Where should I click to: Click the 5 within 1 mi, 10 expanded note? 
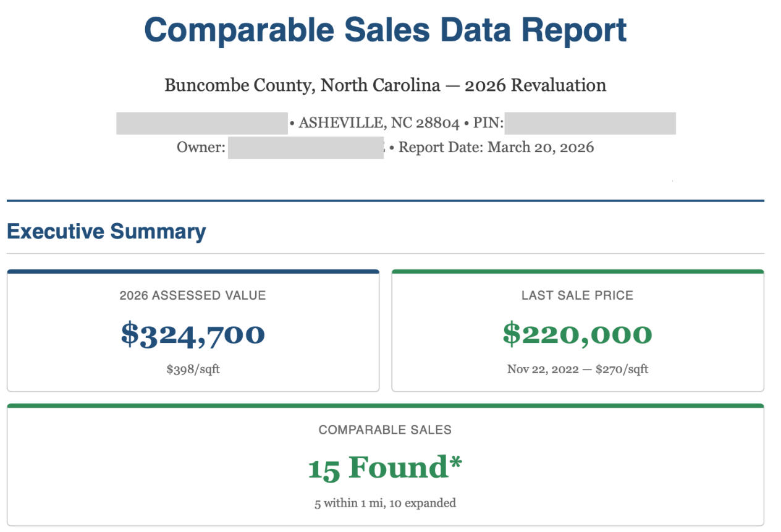point(385,503)
